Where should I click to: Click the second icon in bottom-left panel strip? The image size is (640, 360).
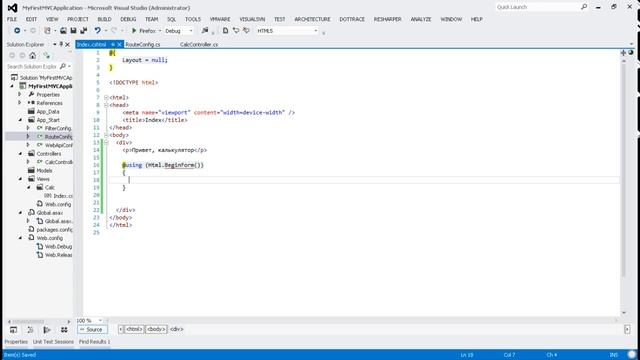click(31, 329)
